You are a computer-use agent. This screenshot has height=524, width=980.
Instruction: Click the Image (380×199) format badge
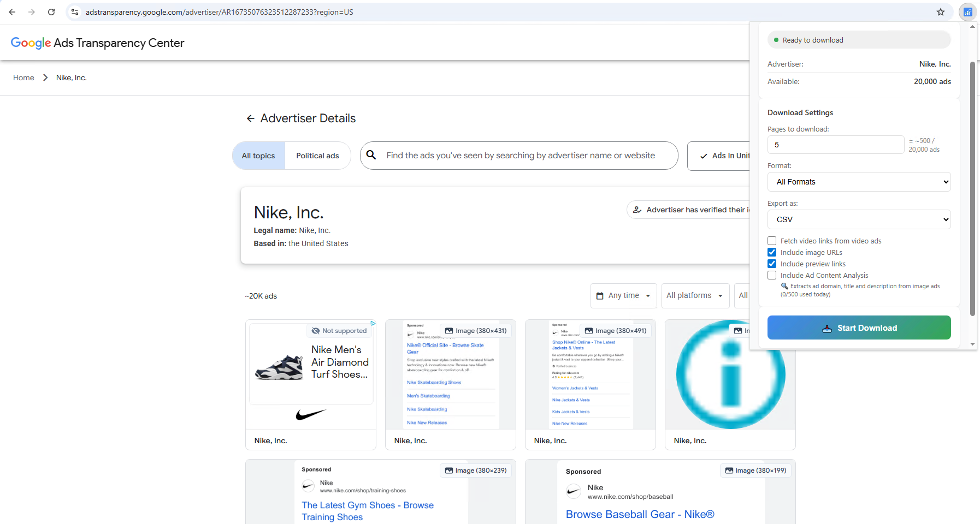(755, 471)
